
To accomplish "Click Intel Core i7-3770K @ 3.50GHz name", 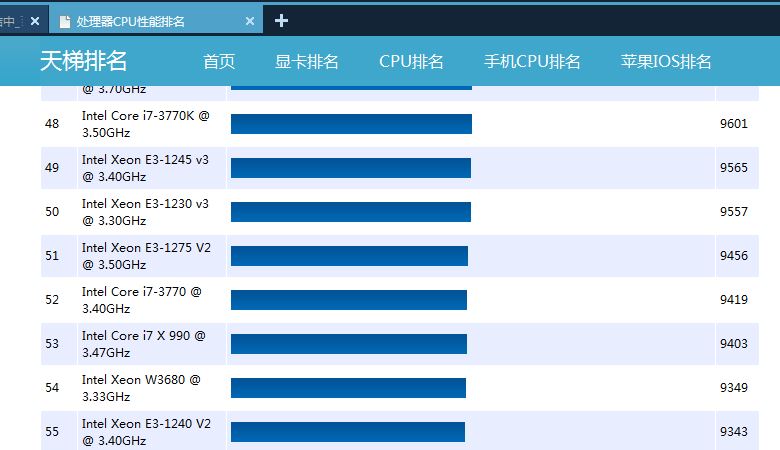I will 146,124.
